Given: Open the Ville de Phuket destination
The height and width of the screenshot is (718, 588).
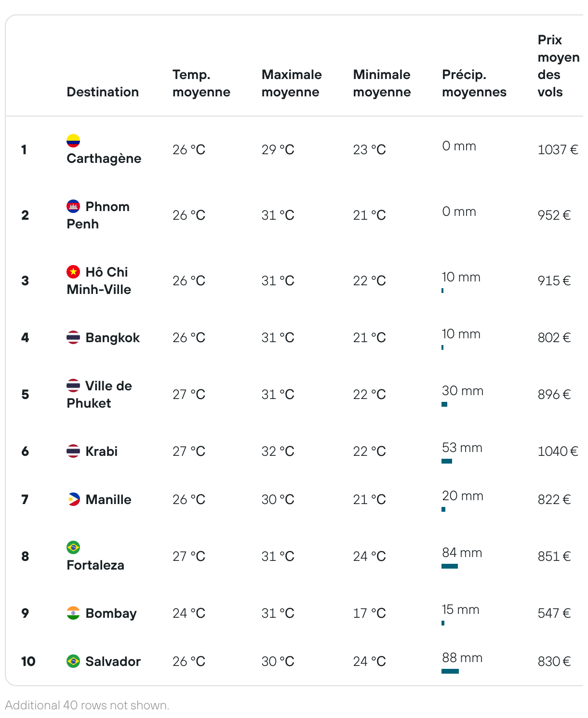Looking at the screenshot, I should pos(99,394).
